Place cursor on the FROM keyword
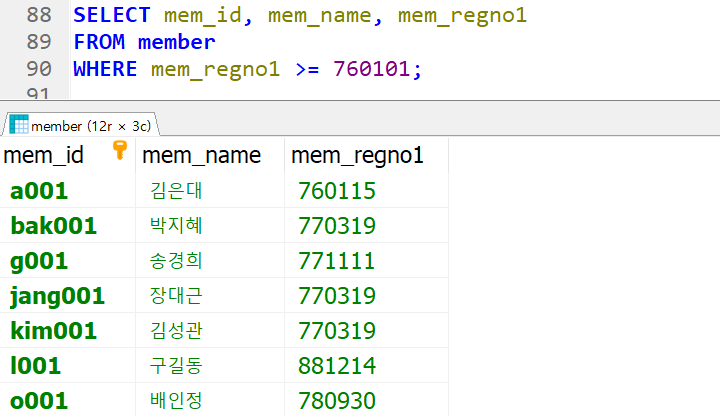 pos(99,42)
